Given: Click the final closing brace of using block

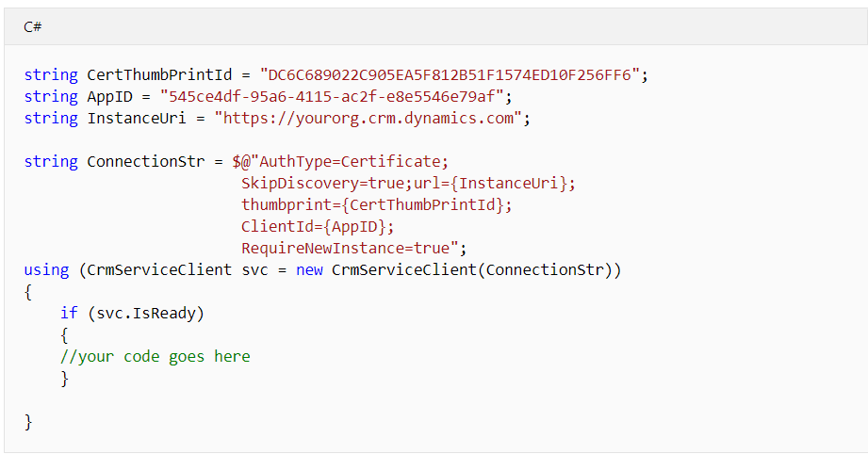Looking at the screenshot, I should pos(28,422).
